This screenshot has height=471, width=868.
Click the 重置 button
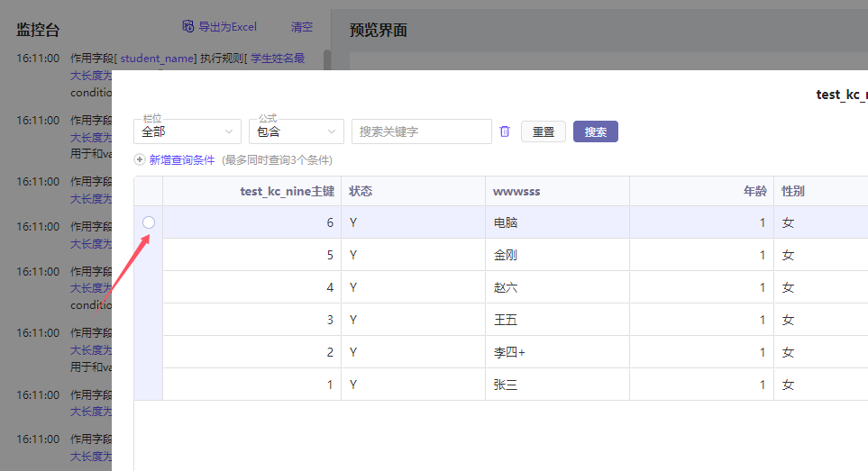543,131
